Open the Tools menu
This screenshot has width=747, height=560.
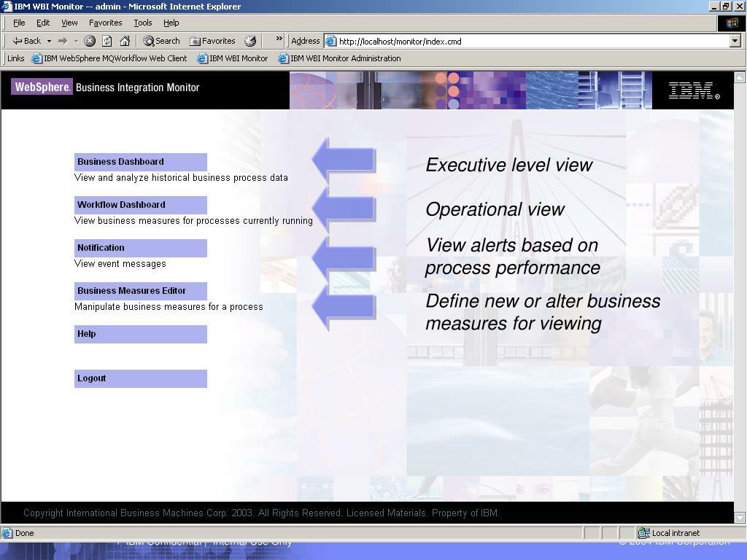coord(142,23)
